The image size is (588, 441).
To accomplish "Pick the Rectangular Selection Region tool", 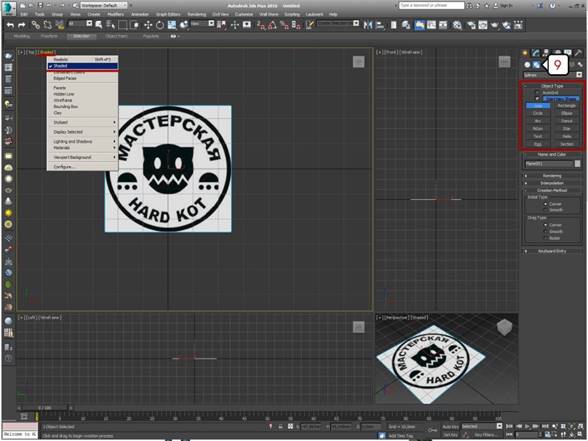I will pyautogui.click(x=123, y=25).
